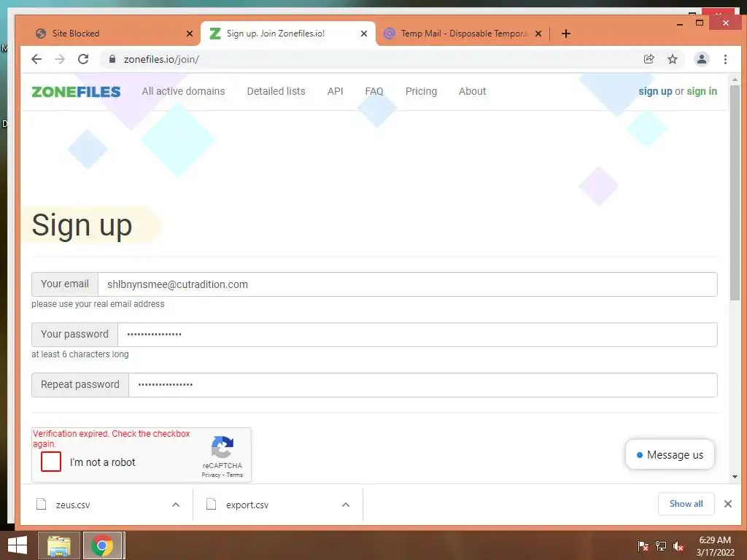Image resolution: width=747 pixels, height=560 pixels.
Task: Click the scrollbar up arrow
Action: pyautogui.click(x=735, y=79)
